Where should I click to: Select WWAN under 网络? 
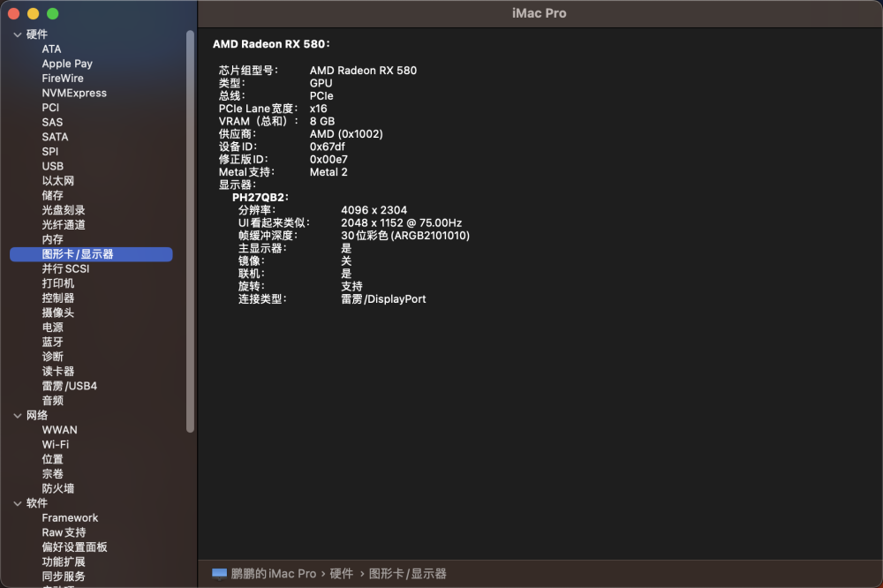[x=60, y=430]
